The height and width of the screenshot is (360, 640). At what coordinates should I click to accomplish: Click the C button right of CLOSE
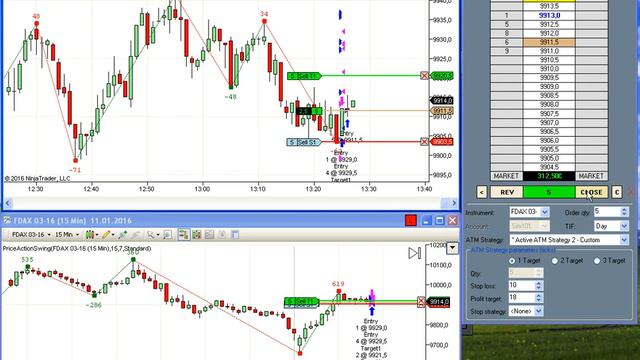coord(616,192)
